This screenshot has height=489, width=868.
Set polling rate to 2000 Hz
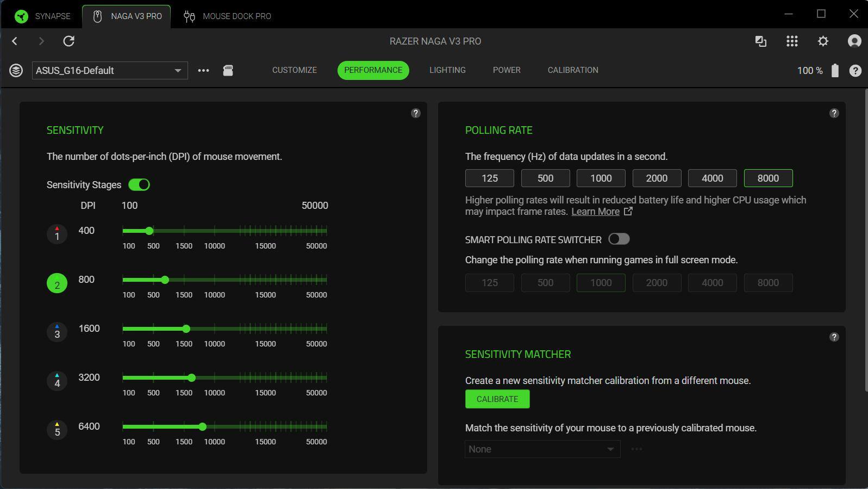pos(657,178)
